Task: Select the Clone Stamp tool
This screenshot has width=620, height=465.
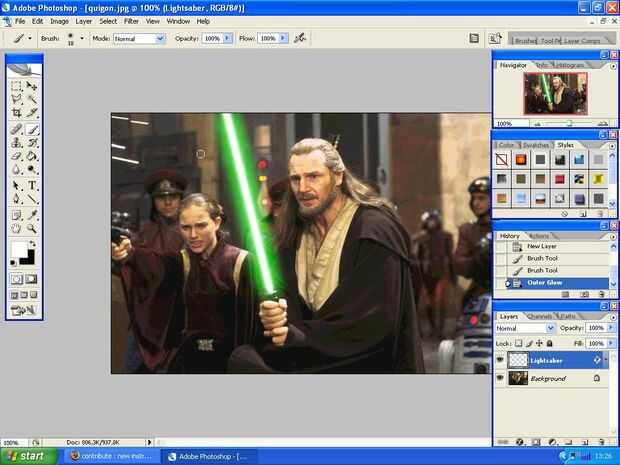Action: coord(16,142)
